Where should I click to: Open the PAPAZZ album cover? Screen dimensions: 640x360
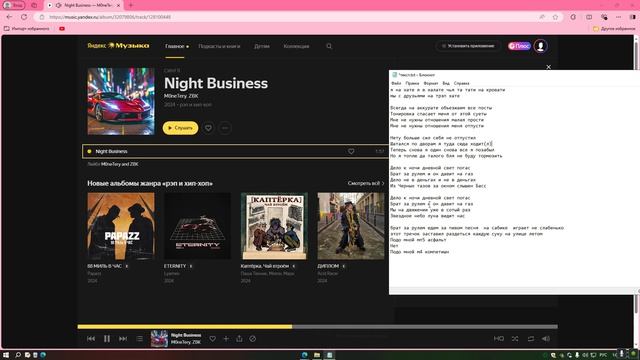point(121,226)
